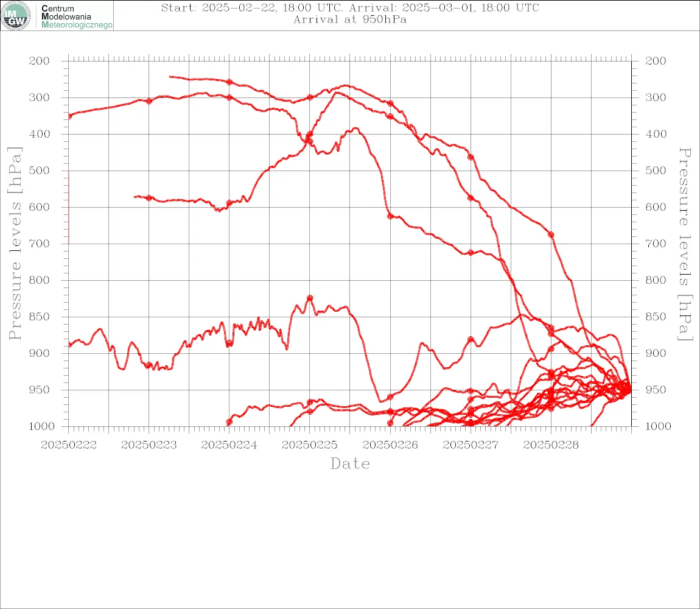
Task: Click left axis value 400
Action: [40, 134]
